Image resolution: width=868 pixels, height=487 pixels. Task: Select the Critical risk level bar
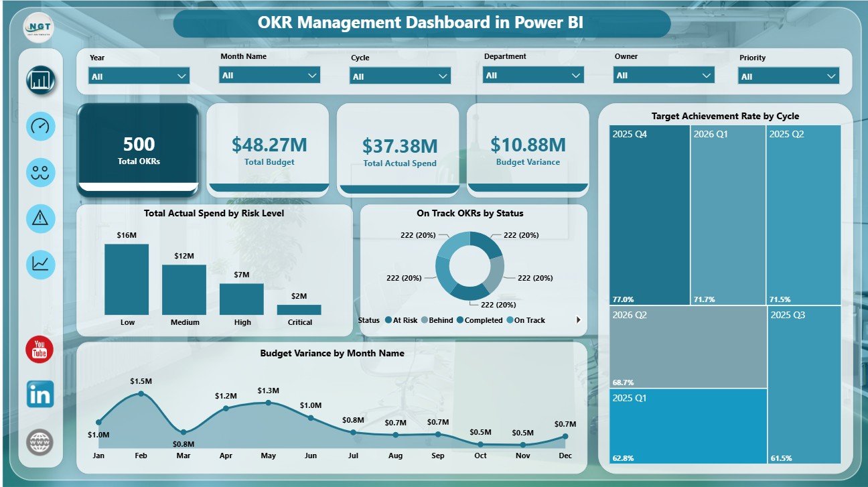tap(299, 309)
